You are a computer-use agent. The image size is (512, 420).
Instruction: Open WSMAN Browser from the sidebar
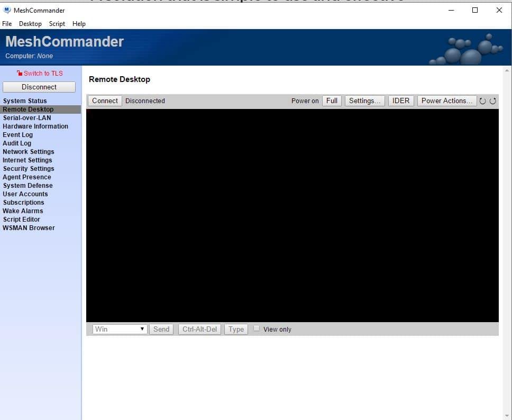point(29,227)
